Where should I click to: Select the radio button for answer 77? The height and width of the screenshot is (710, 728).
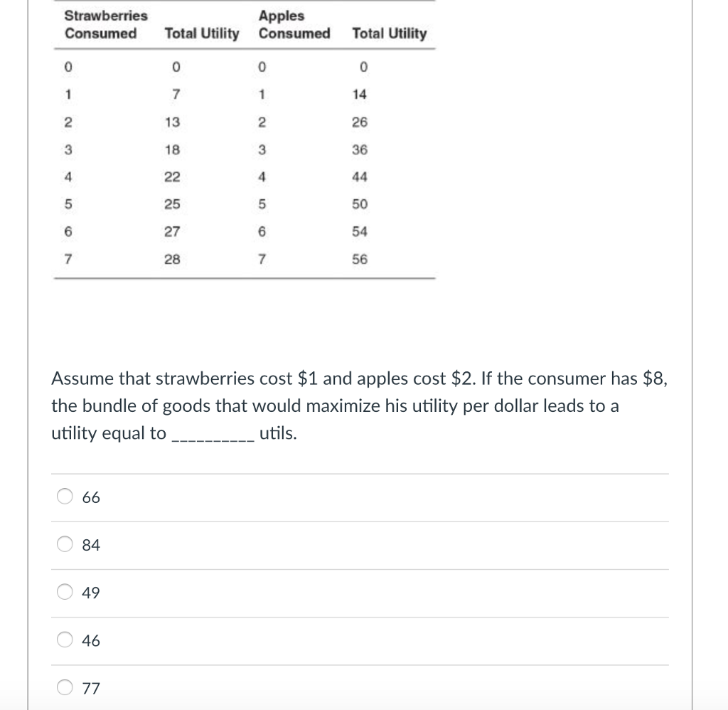pos(64,687)
